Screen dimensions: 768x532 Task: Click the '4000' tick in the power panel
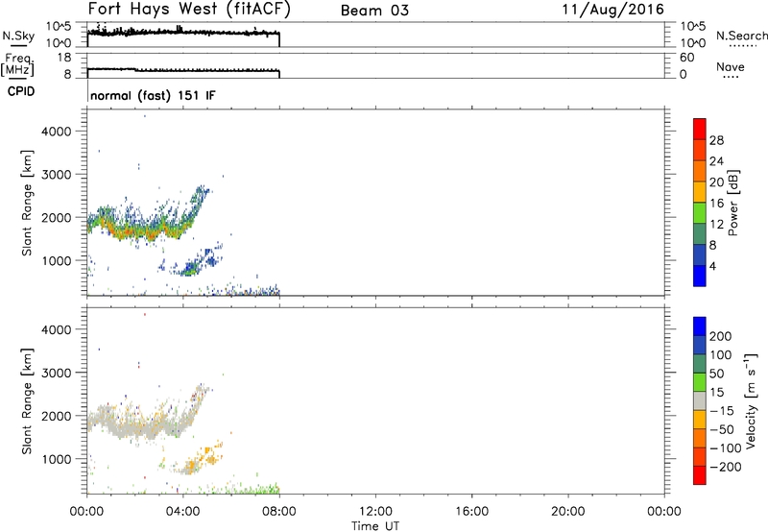click(x=57, y=132)
